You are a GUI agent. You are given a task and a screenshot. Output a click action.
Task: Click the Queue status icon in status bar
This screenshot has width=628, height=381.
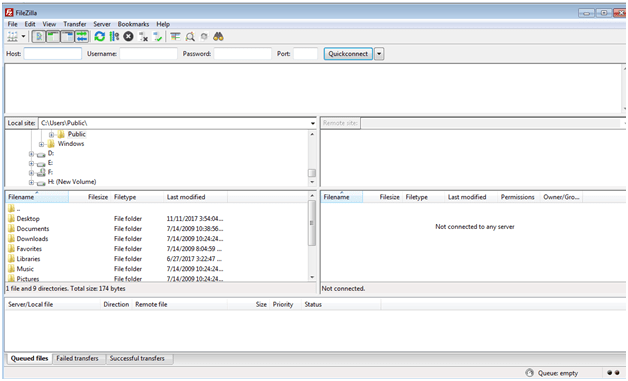529,373
